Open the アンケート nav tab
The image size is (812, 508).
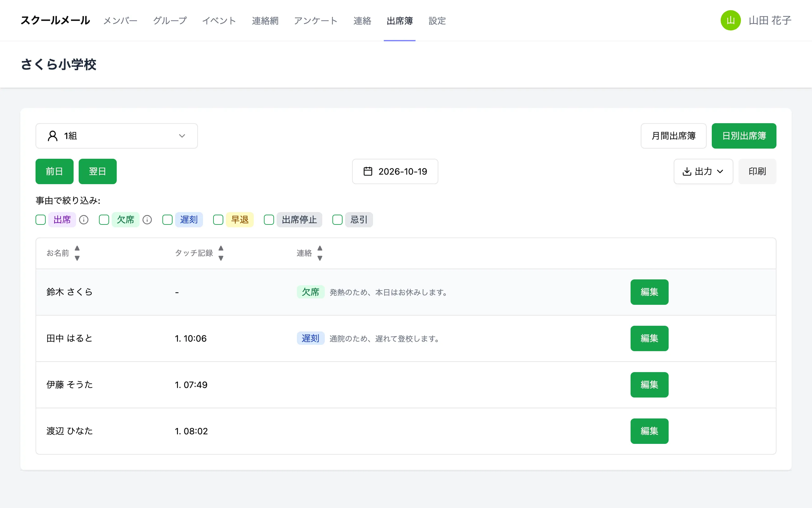pos(316,21)
